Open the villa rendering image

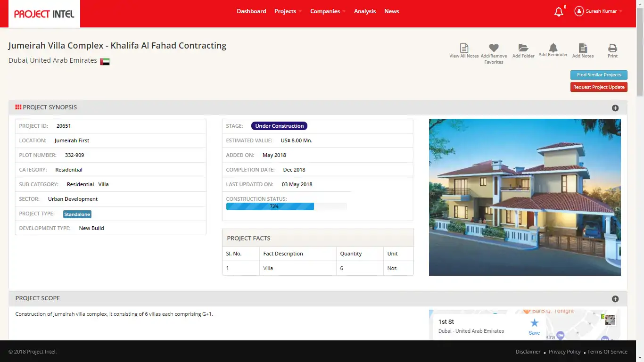coord(525,197)
